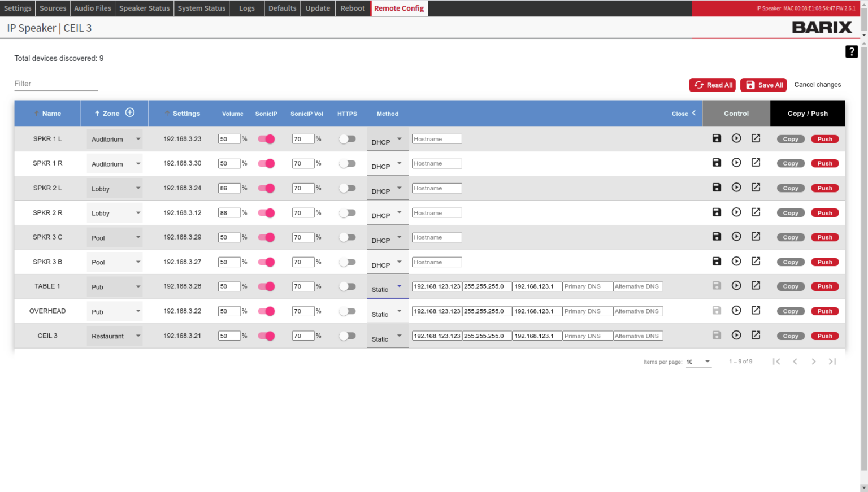Viewport: 868px width, 492px height.
Task: Turn on HTTPS for TABLE 1
Action: [x=347, y=286]
